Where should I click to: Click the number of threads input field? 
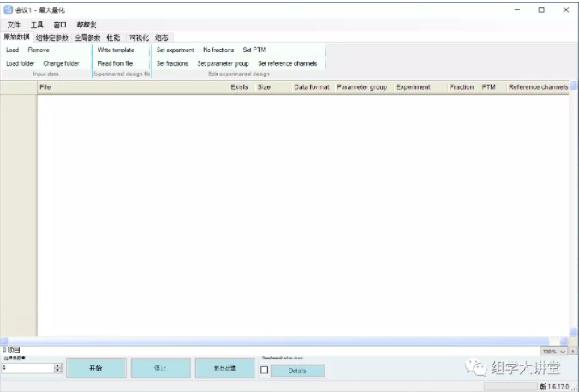pyautogui.click(x=27, y=368)
